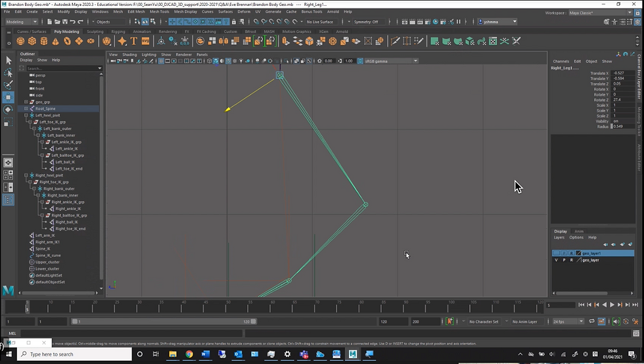Viewport: 644px width, 364px height.
Task: Play the animation forward
Action: coord(612,305)
